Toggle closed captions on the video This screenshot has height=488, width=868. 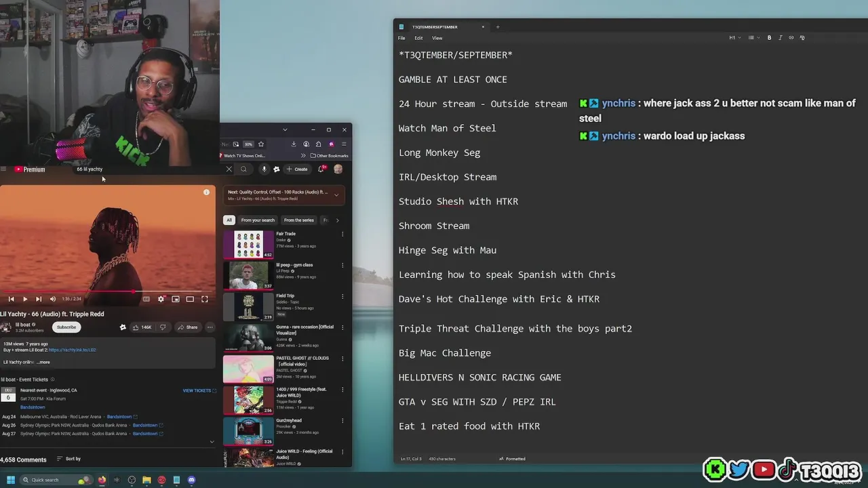[x=146, y=299]
